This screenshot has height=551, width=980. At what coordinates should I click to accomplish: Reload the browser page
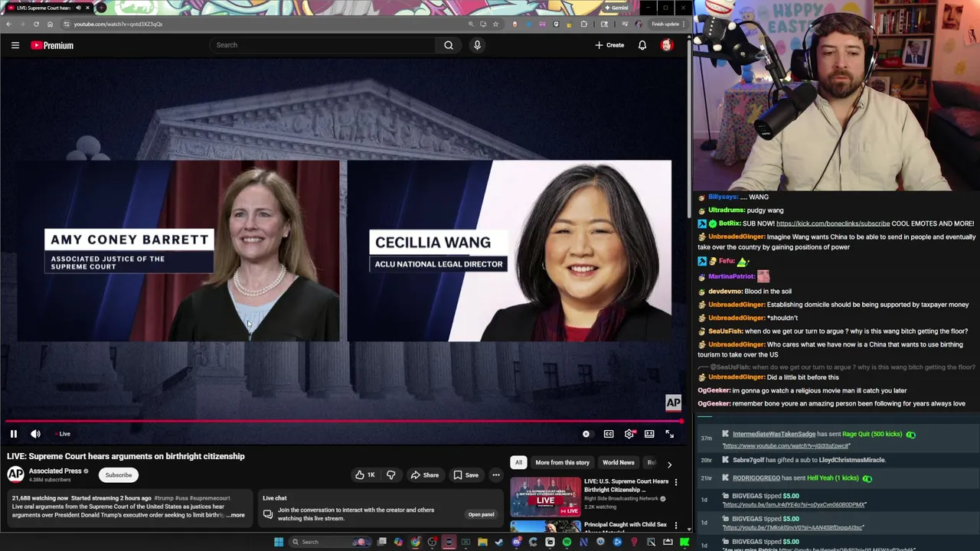[x=36, y=24]
